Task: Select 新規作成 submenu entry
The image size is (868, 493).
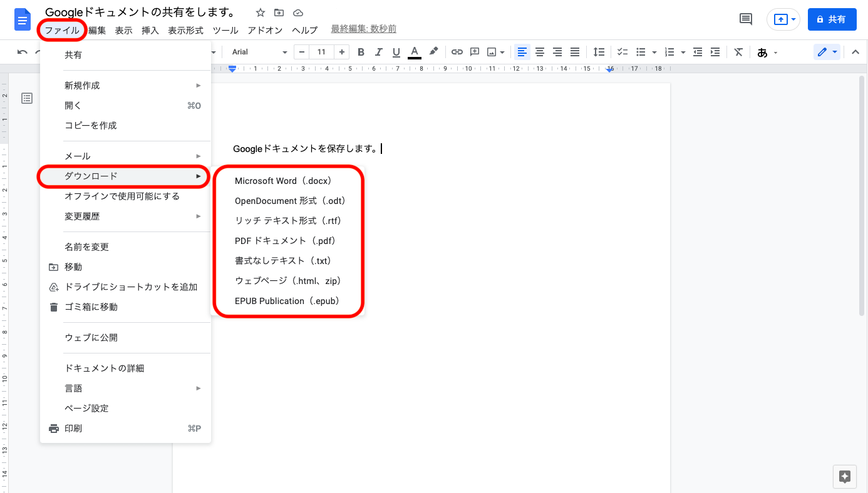Action: tap(125, 86)
